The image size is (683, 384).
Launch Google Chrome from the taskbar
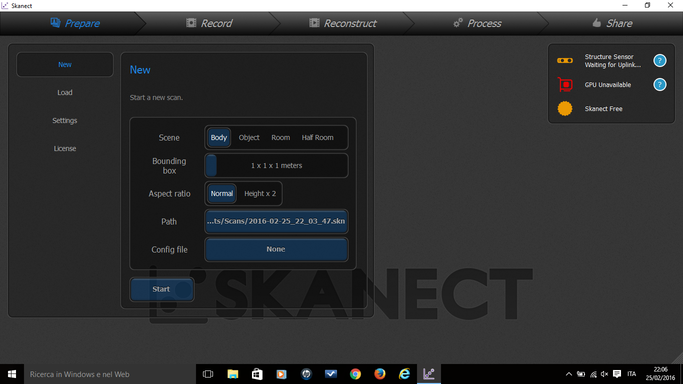pos(355,374)
